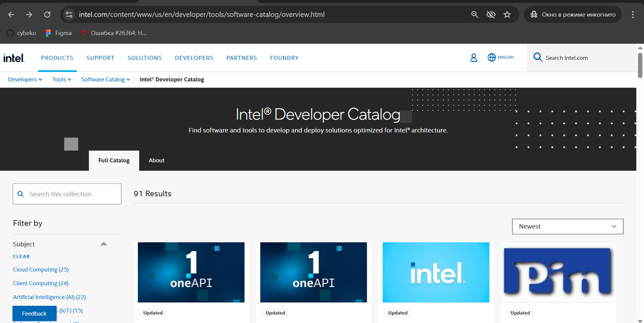Open the light-blue Intel logo card thumbnail

point(436,273)
